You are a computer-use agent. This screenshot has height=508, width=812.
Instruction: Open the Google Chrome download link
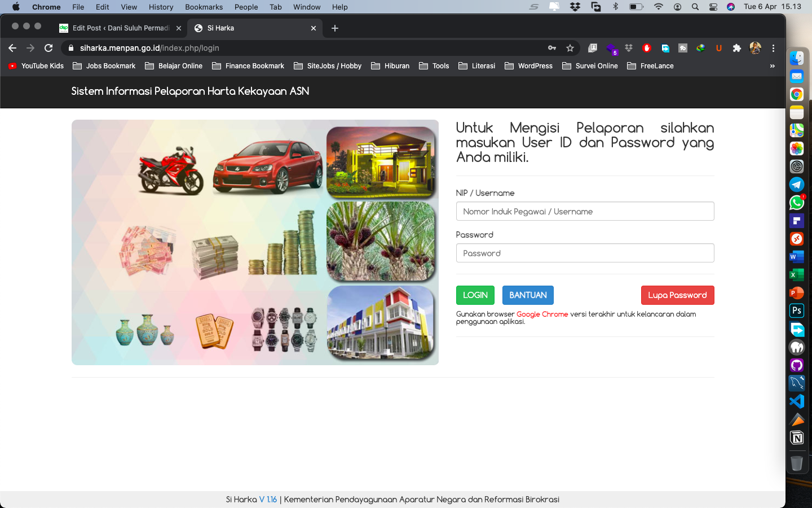(542, 314)
